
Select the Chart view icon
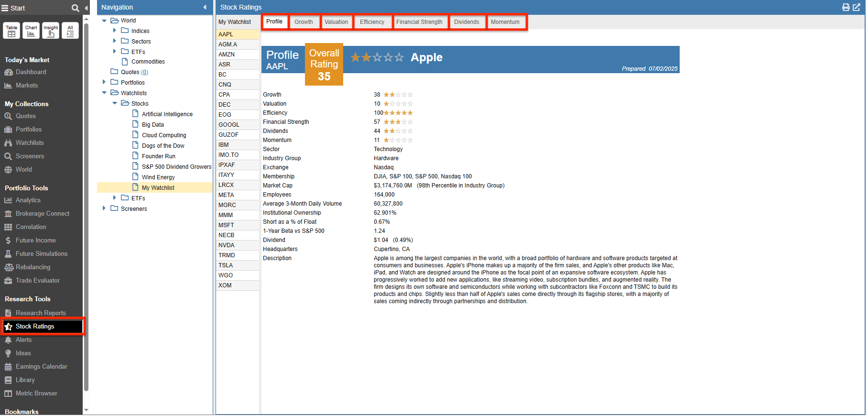[31, 31]
